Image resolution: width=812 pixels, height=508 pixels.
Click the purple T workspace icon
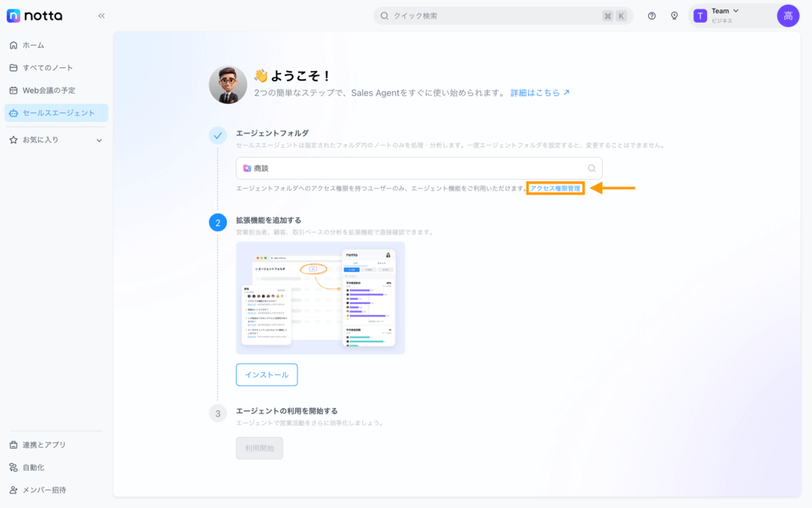coord(700,16)
